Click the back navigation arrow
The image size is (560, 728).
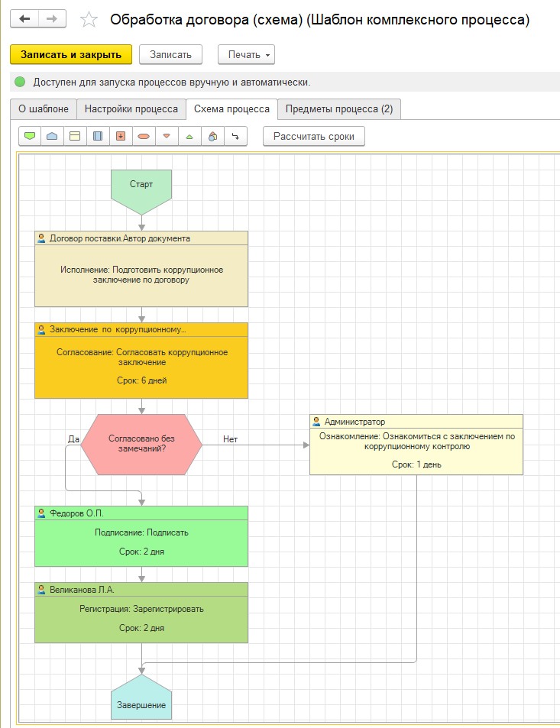(24, 19)
